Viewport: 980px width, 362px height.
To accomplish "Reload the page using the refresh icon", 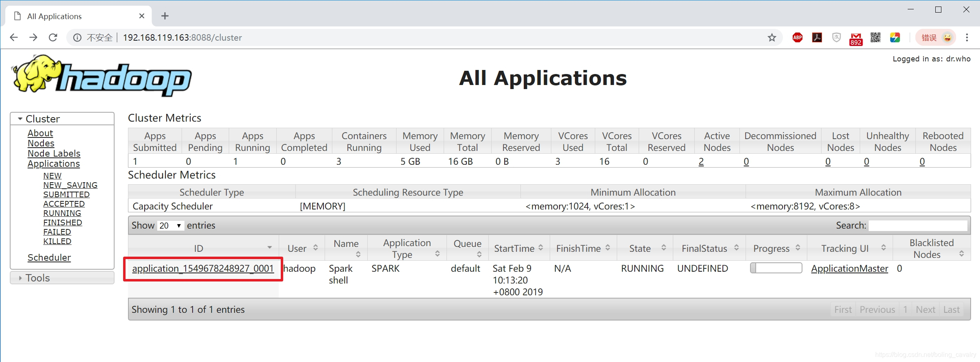I will coord(53,38).
